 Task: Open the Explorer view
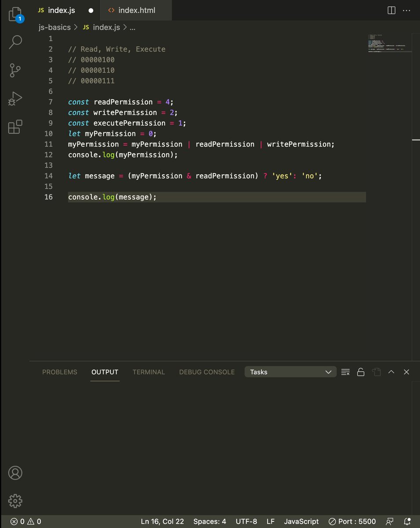(15, 15)
